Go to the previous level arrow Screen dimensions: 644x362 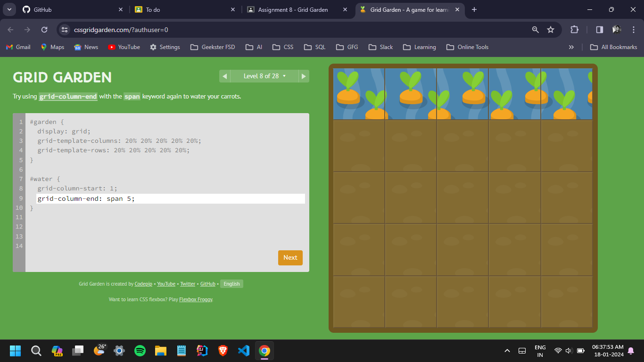click(224, 76)
